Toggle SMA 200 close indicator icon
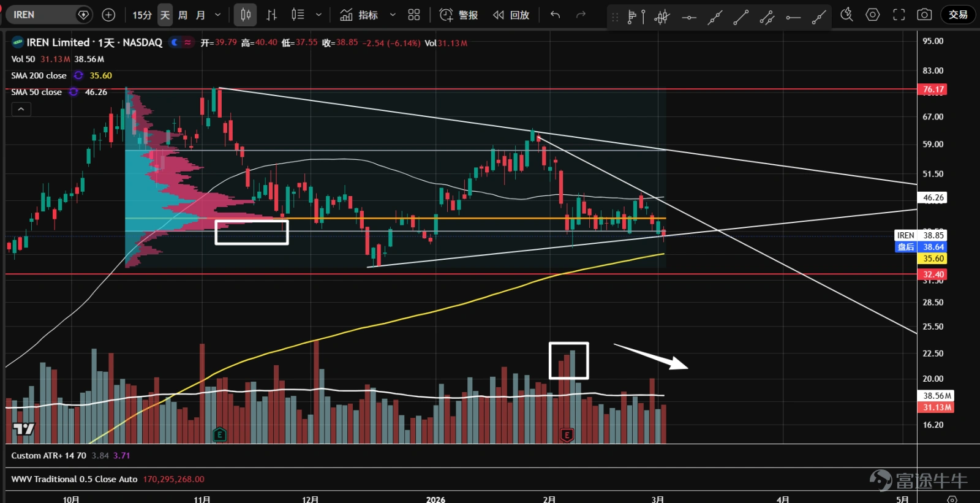 78,75
